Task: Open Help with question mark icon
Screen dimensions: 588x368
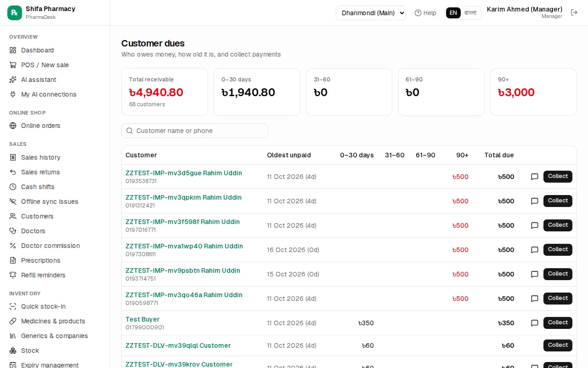Action: 425,13
